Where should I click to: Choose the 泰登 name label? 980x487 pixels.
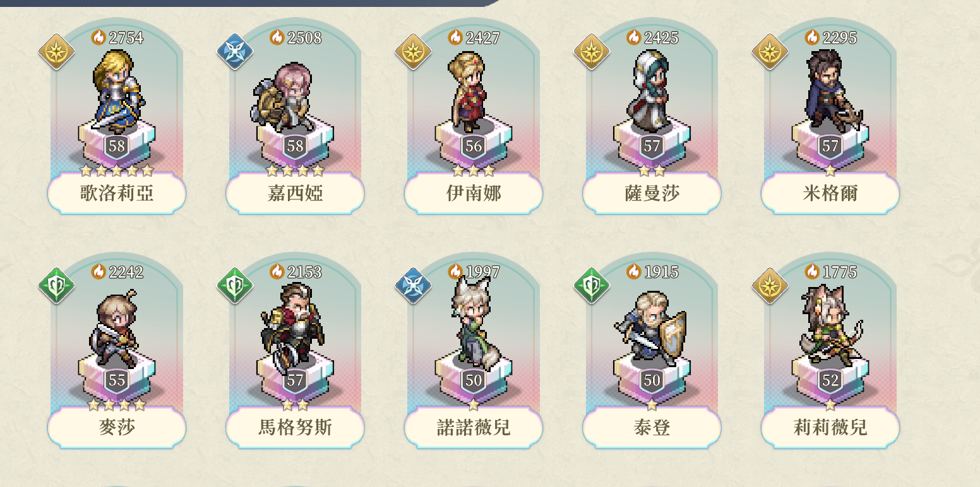(x=652, y=428)
